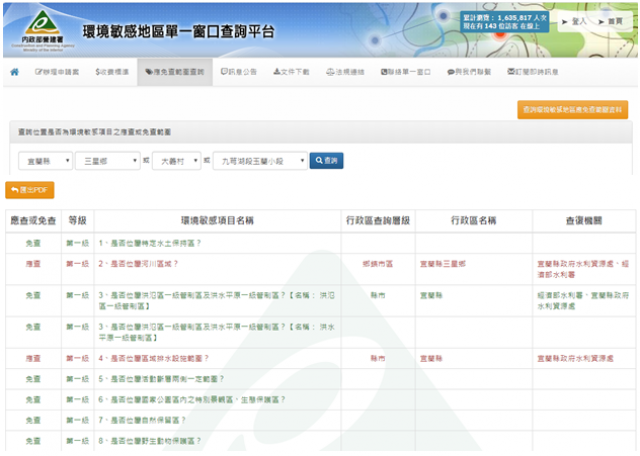Select item 2 河川區域 row text
The image size is (640, 456).
(138, 264)
